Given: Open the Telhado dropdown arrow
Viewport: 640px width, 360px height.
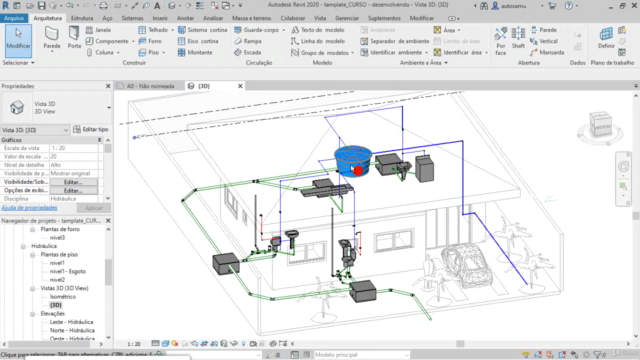Looking at the screenshot, I should (172, 30).
